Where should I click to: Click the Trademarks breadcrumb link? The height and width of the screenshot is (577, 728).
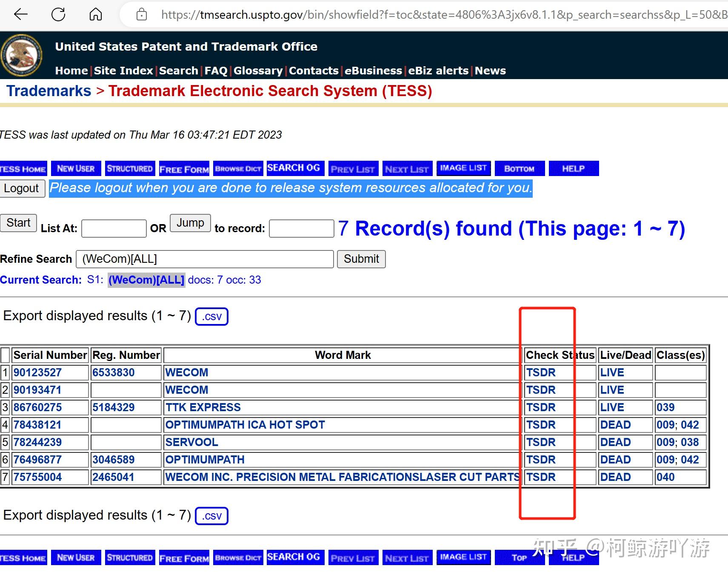(x=48, y=91)
